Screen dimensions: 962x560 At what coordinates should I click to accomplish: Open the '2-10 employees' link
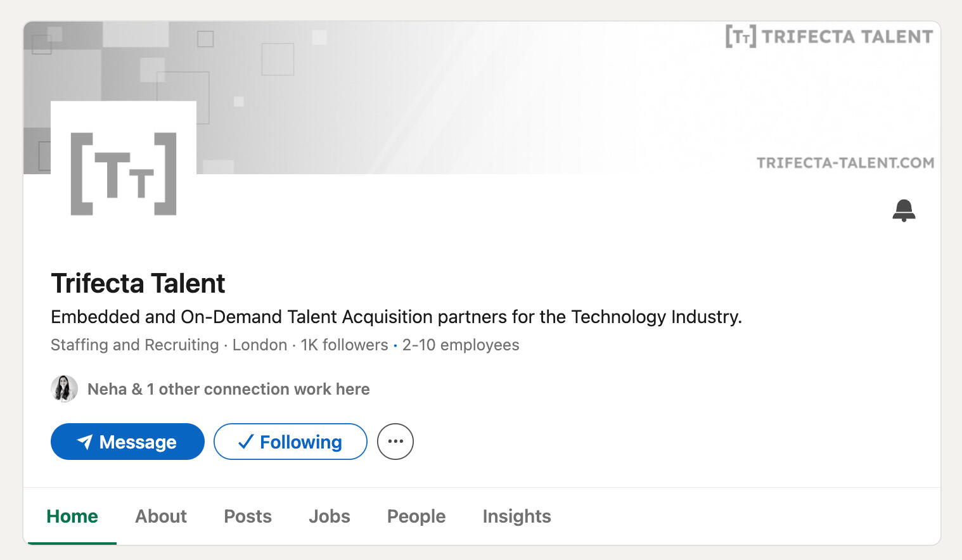click(461, 345)
